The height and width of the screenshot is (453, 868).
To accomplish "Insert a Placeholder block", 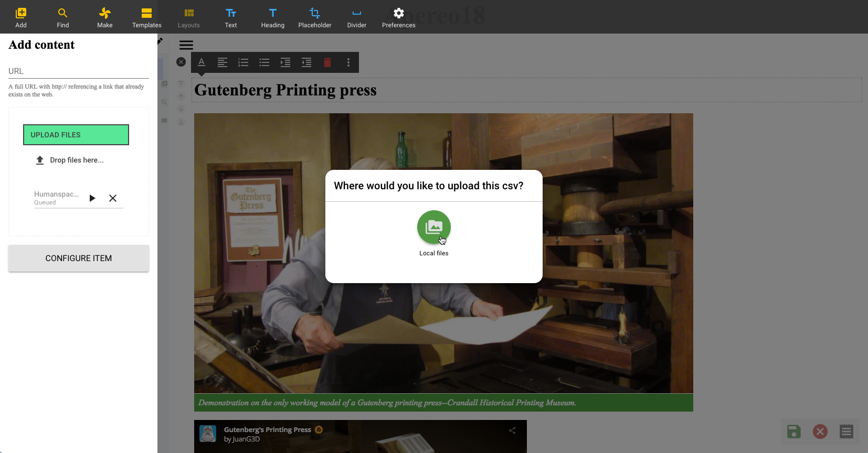I will point(315,17).
